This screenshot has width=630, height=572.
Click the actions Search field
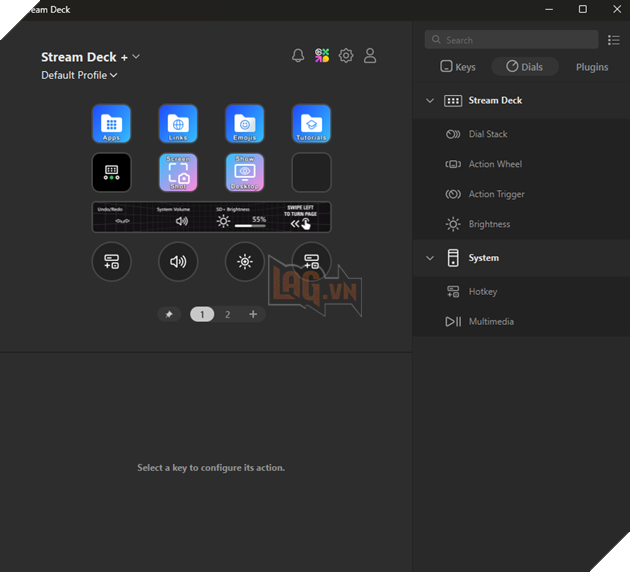(511, 40)
